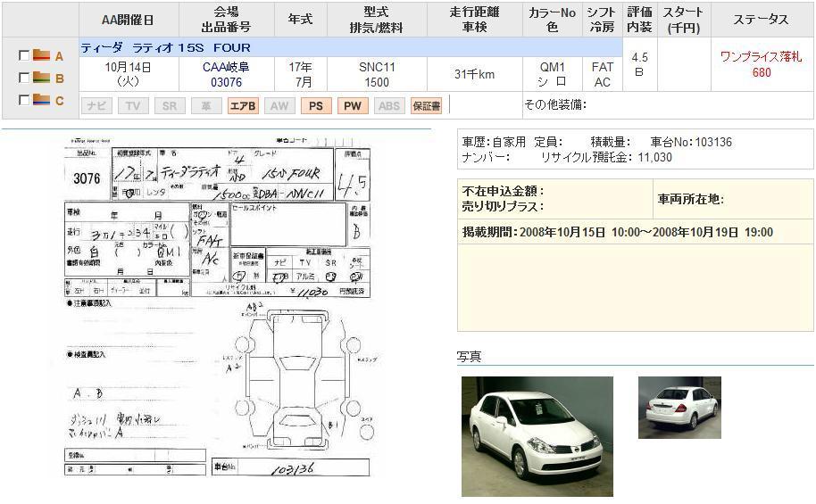Click the エアB airbag badge
Screen dimensions: 816x504
243,105
